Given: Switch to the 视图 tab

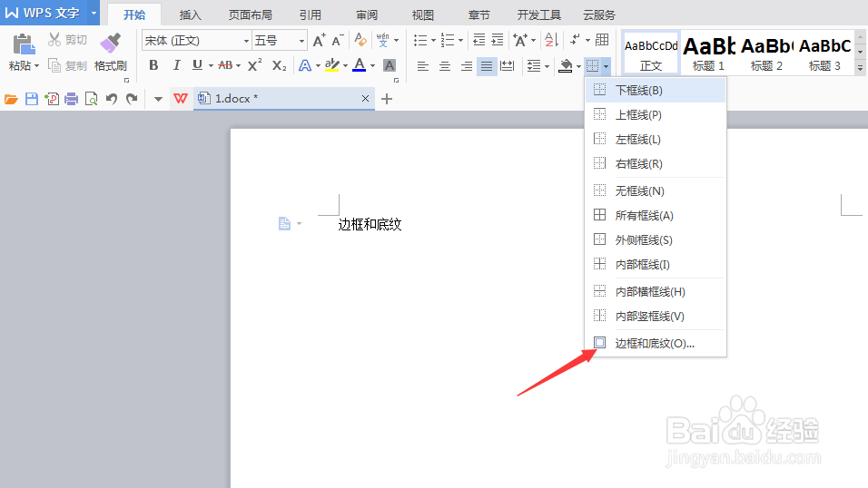Looking at the screenshot, I should tap(423, 15).
